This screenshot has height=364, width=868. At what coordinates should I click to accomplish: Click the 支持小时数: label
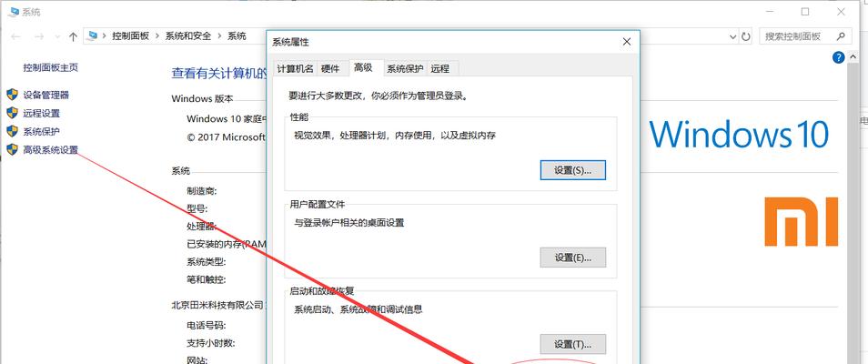211,343
